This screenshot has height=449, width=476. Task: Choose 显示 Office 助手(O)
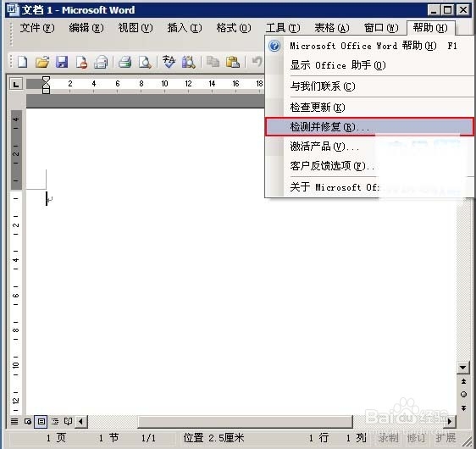click(x=369, y=65)
